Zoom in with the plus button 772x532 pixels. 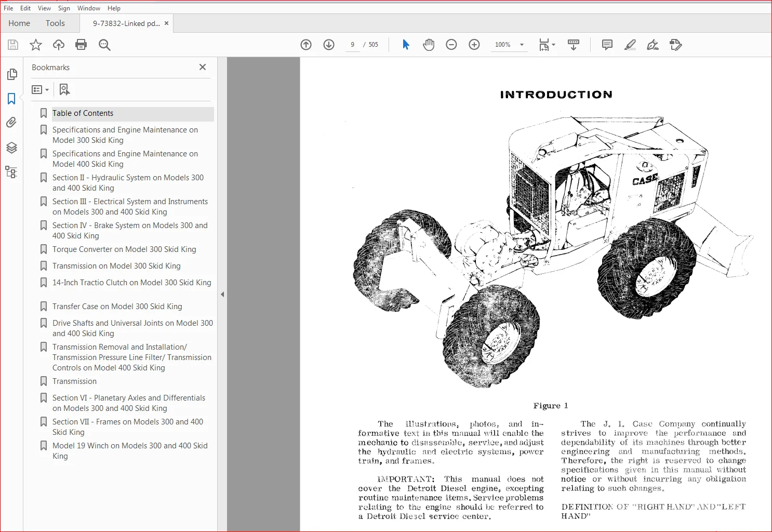pyautogui.click(x=474, y=45)
